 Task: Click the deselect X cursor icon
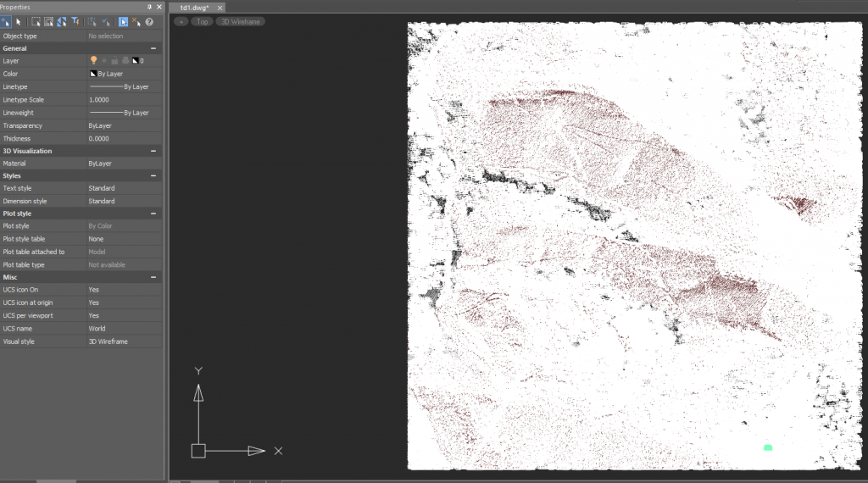[136, 22]
